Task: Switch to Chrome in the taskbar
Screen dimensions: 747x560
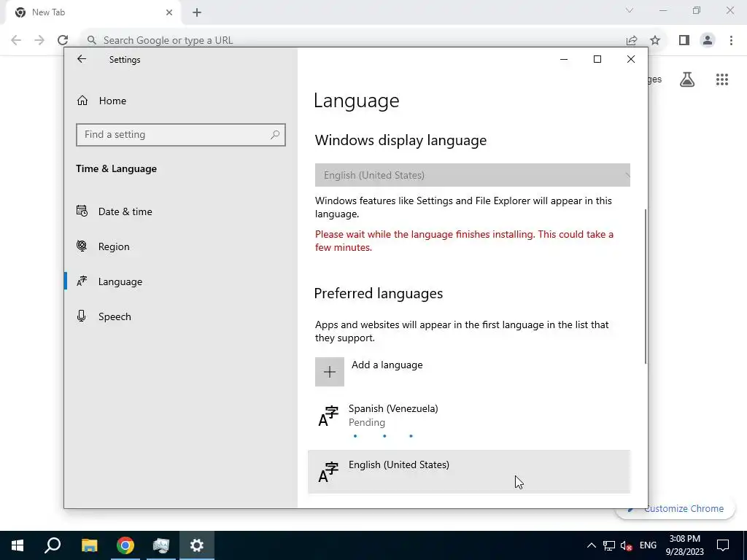Action: 125,545
